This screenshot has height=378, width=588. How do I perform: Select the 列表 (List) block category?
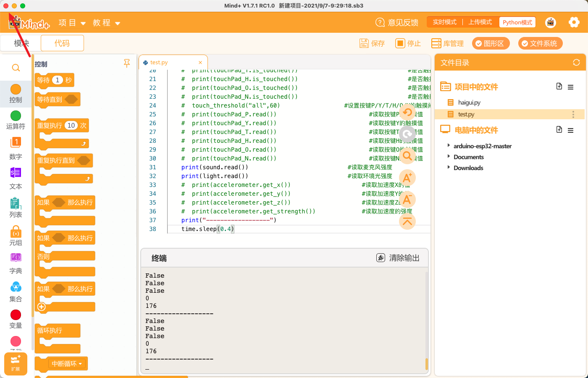(x=16, y=207)
